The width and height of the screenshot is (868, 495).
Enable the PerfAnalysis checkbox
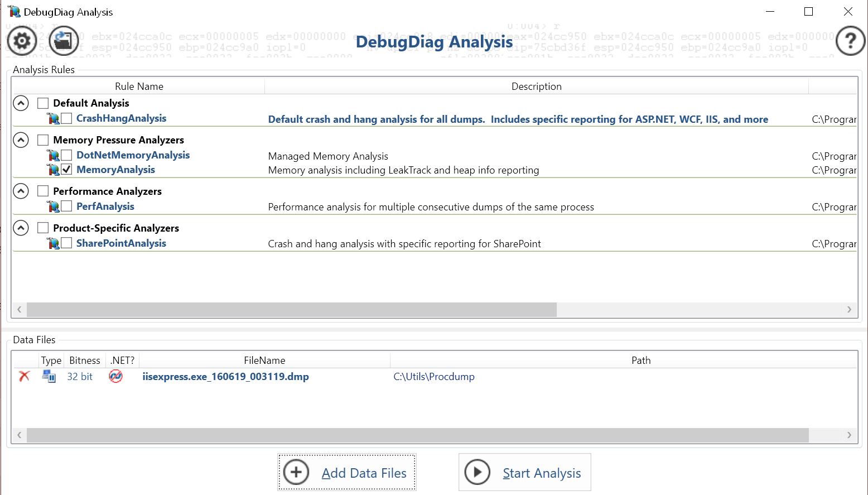tap(66, 206)
